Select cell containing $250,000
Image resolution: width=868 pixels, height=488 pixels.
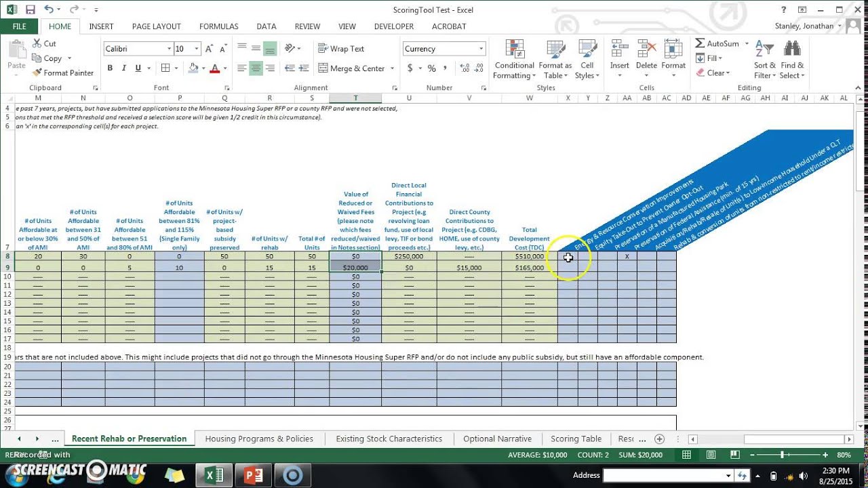409,257
